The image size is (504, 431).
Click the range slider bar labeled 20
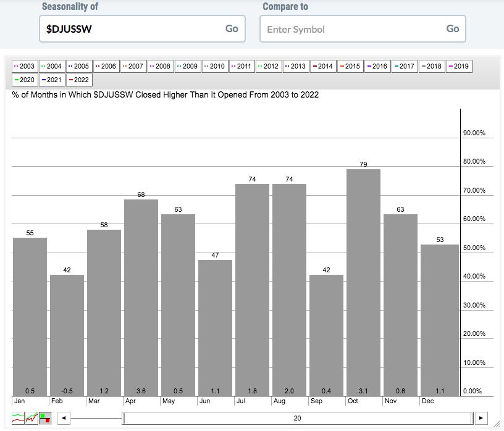297,418
